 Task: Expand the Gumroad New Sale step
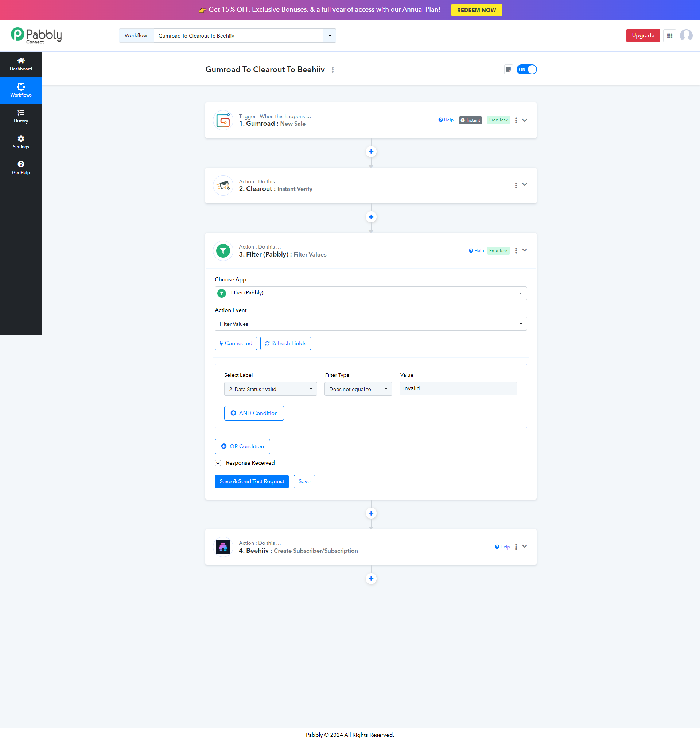click(525, 120)
